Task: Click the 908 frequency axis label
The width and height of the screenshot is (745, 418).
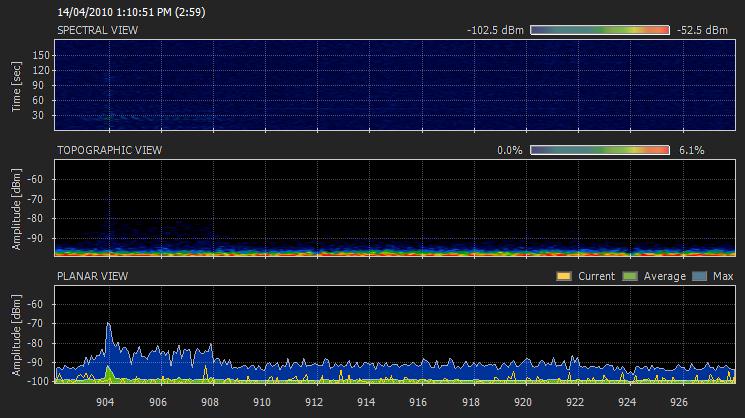Action: click(210, 402)
